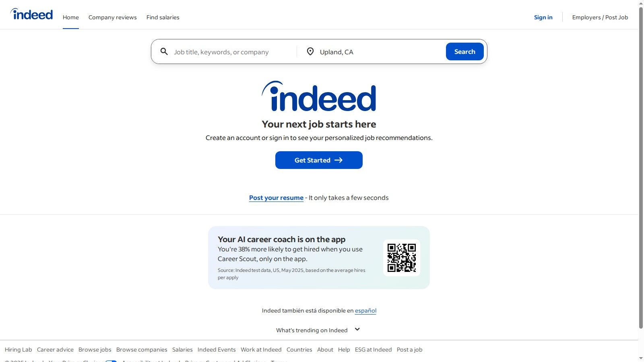
Task: Click the large Indeed logo above the tagline
Action: point(319,97)
